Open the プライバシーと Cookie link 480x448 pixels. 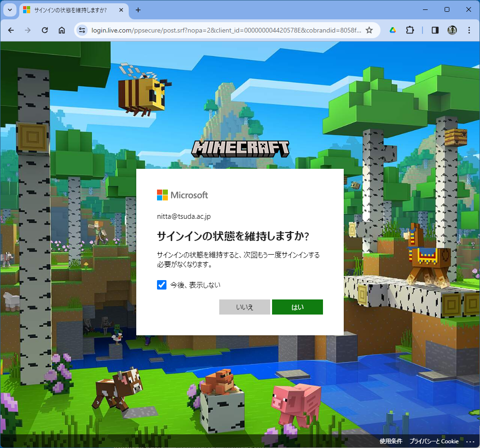(434, 441)
